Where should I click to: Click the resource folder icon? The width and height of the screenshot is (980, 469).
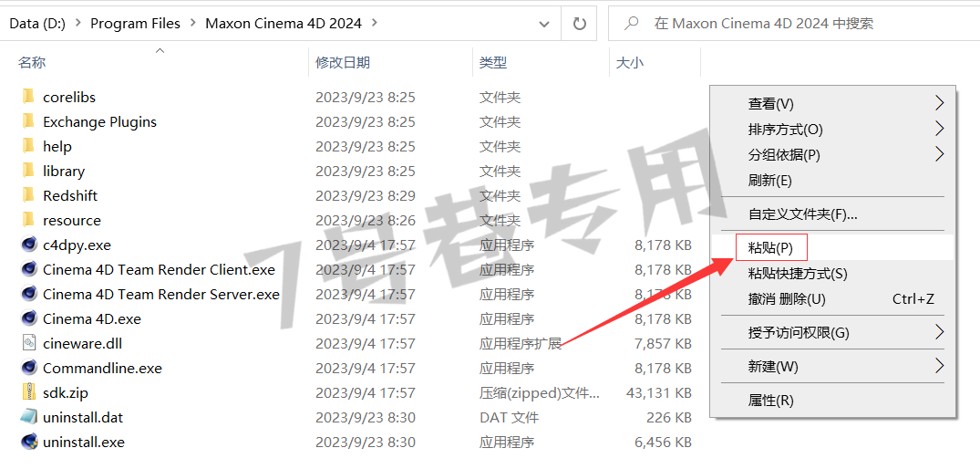tap(28, 220)
